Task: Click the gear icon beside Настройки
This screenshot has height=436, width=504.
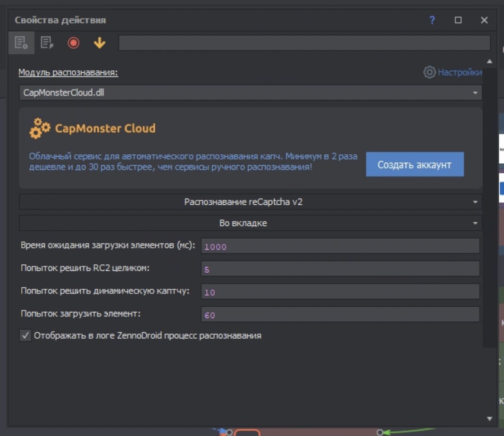Action: (429, 72)
